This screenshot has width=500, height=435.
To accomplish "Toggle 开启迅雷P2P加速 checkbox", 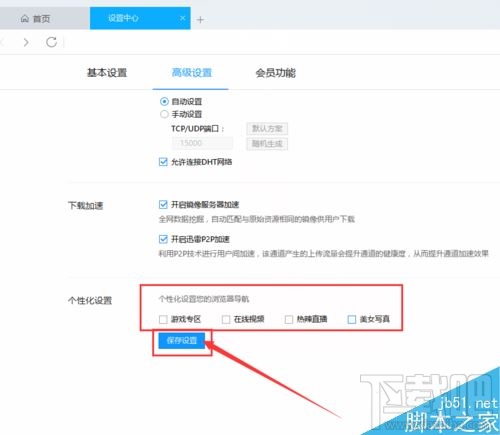I will click(163, 239).
